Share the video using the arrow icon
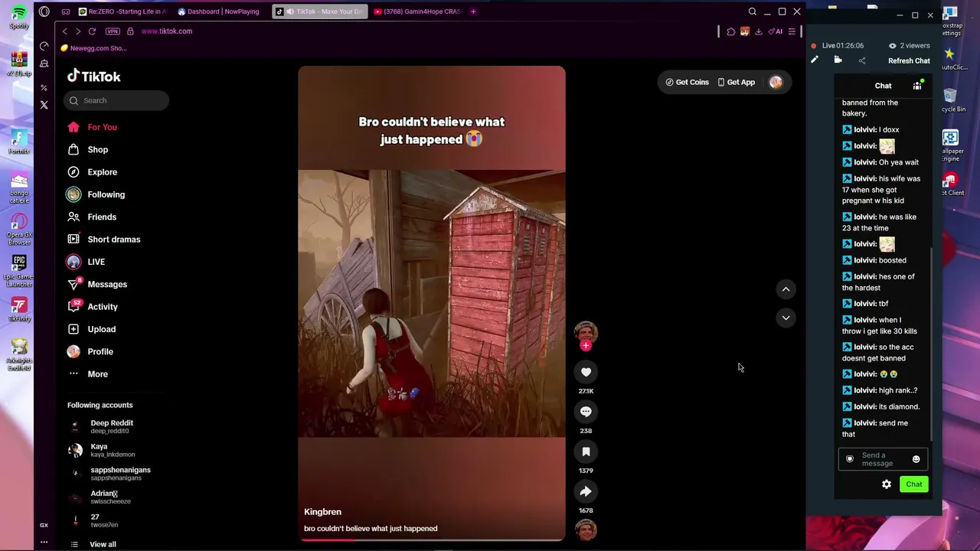The image size is (980, 551). click(586, 491)
